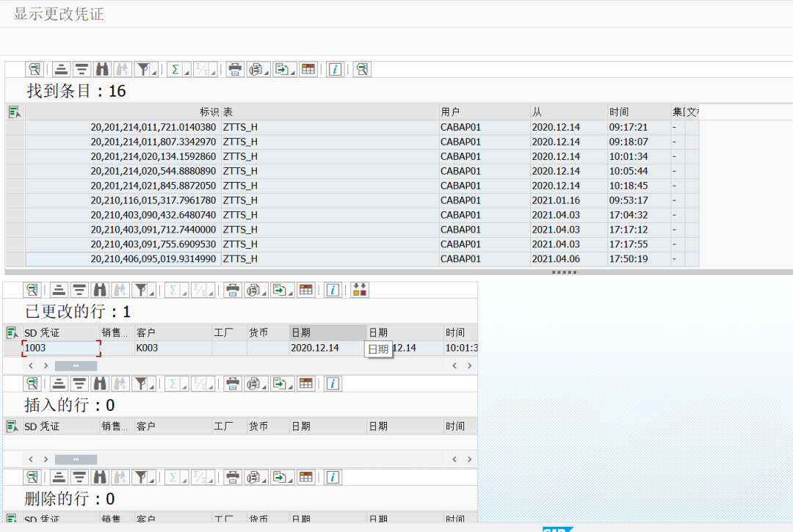Select row selector for time 10:05:44
Viewport: 793px width, 532px height.
[x=15, y=171]
